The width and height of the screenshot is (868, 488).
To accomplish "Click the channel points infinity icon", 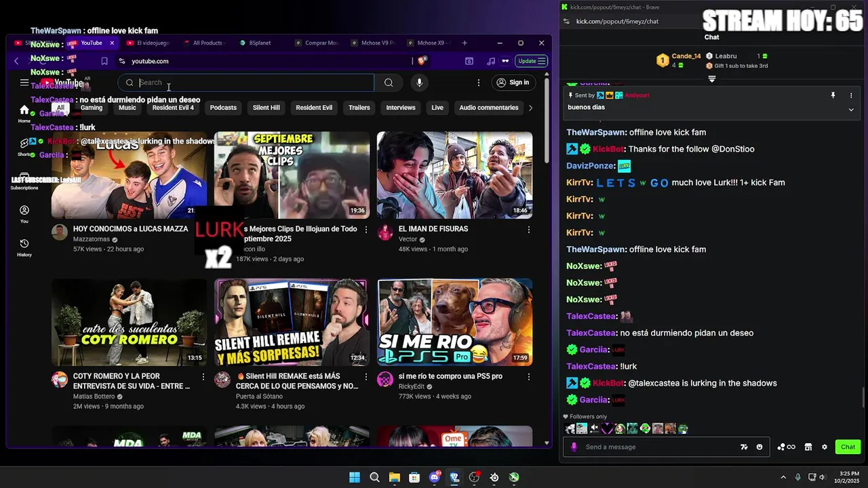I will [787, 447].
